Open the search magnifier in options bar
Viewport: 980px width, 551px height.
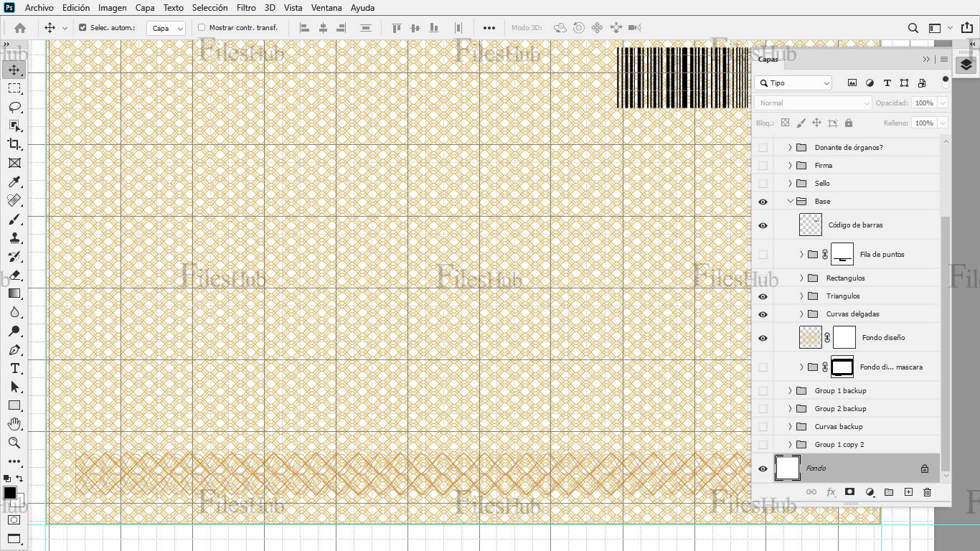913,28
